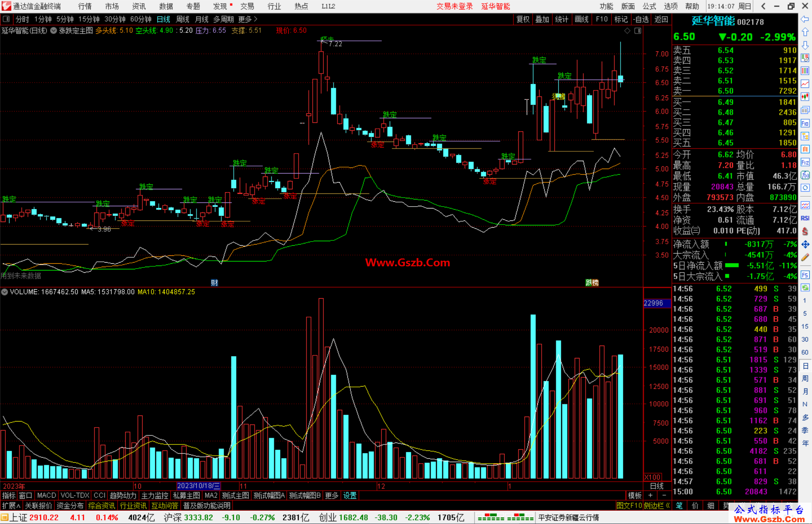812x524 pixels.
Task: Click the Fi2 icon in right sidebar
Action: coord(805,162)
